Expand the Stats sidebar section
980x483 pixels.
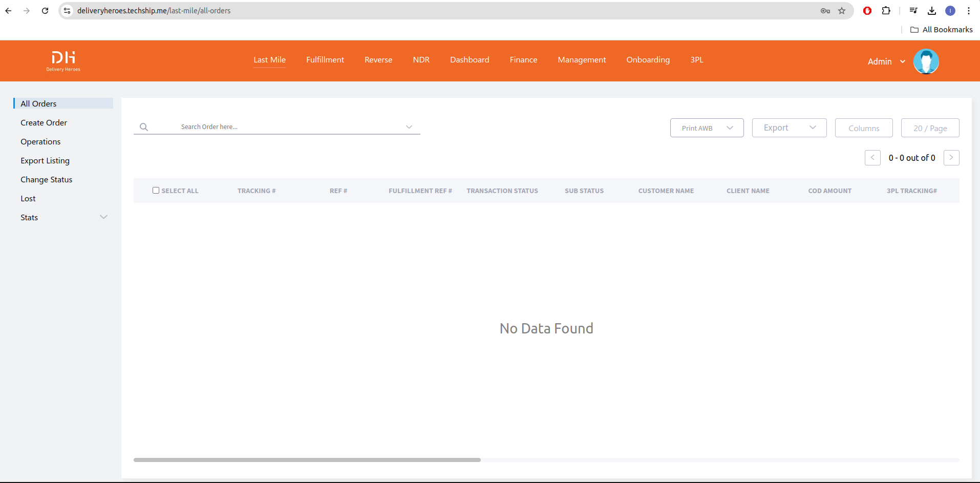(x=103, y=217)
